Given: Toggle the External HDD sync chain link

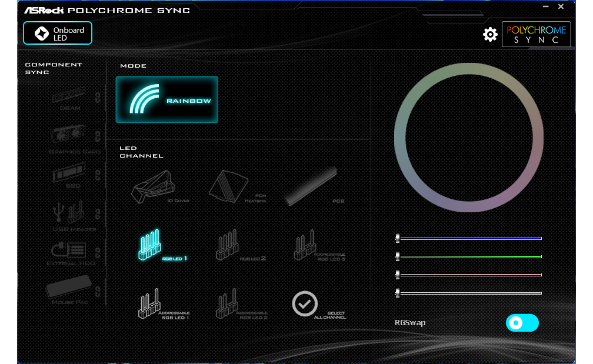Looking at the screenshot, I should 98,252.
